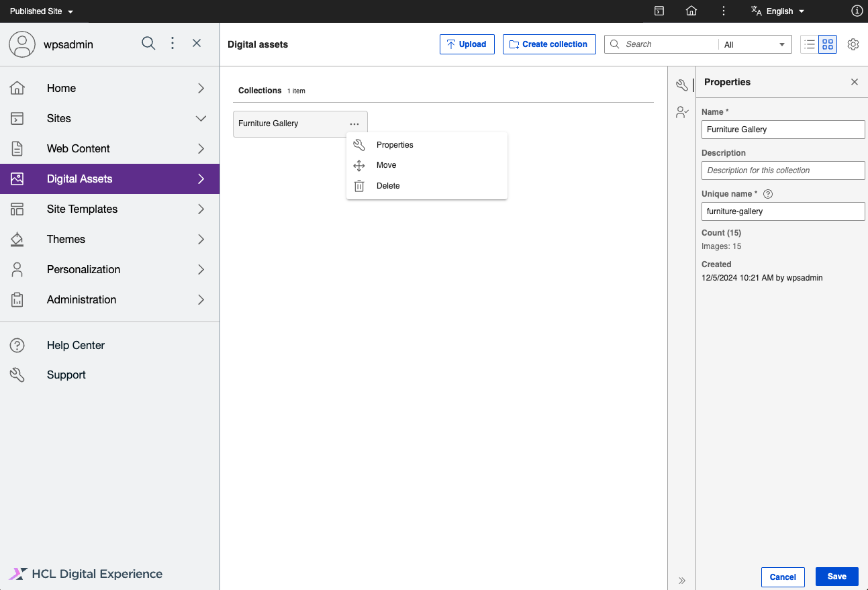The height and width of the screenshot is (590, 868).
Task: Click the access/permissions user icon in panel
Action: (x=682, y=112)
